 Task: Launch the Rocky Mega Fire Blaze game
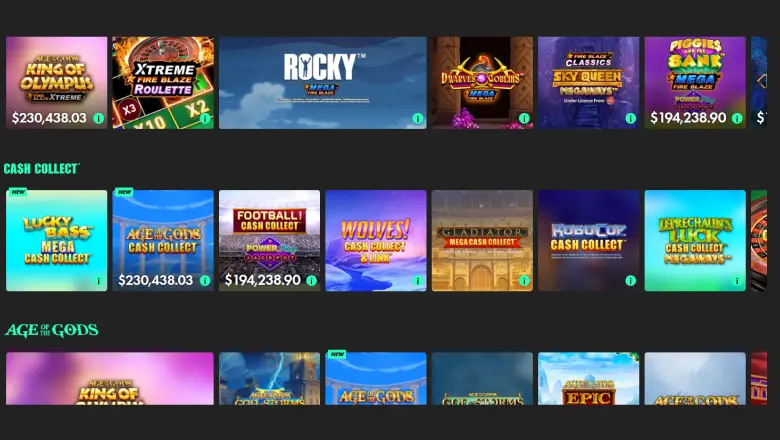coord(323,83)
